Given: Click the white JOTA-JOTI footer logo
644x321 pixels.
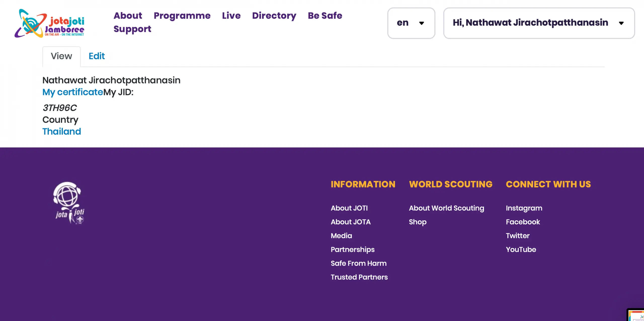Looking at the screenshot, I should click(68, 203).
